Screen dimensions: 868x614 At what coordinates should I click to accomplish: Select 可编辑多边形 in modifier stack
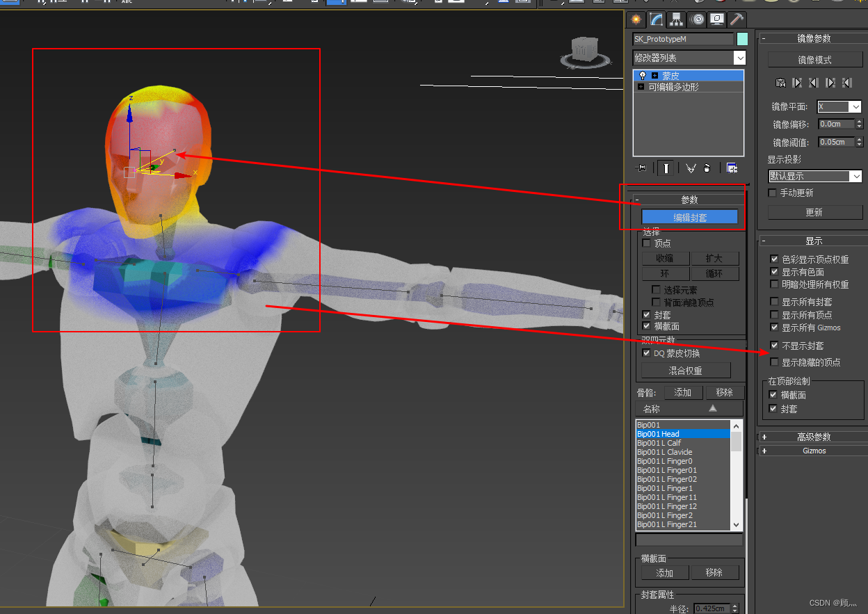point(673,87)
